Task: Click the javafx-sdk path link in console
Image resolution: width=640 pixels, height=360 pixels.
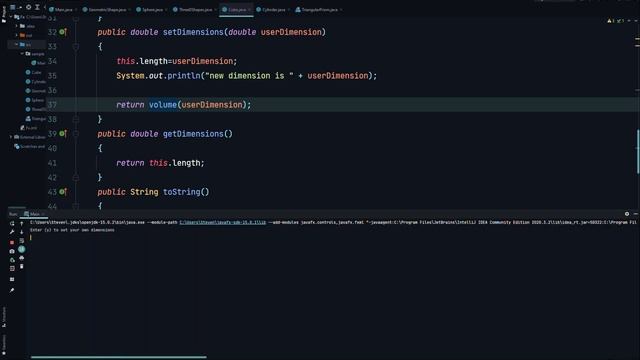Action: pyautogui.click(x=222, y=222)
